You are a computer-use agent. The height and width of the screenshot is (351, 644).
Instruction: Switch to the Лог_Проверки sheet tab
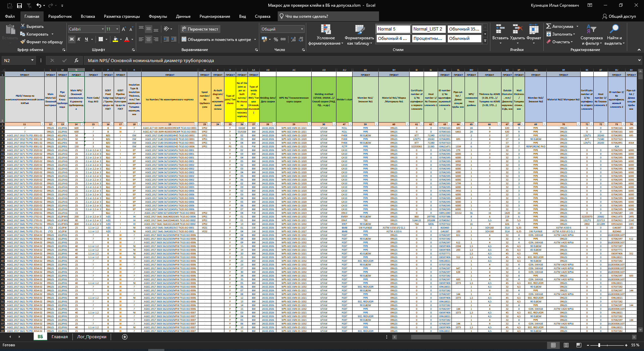92,337
